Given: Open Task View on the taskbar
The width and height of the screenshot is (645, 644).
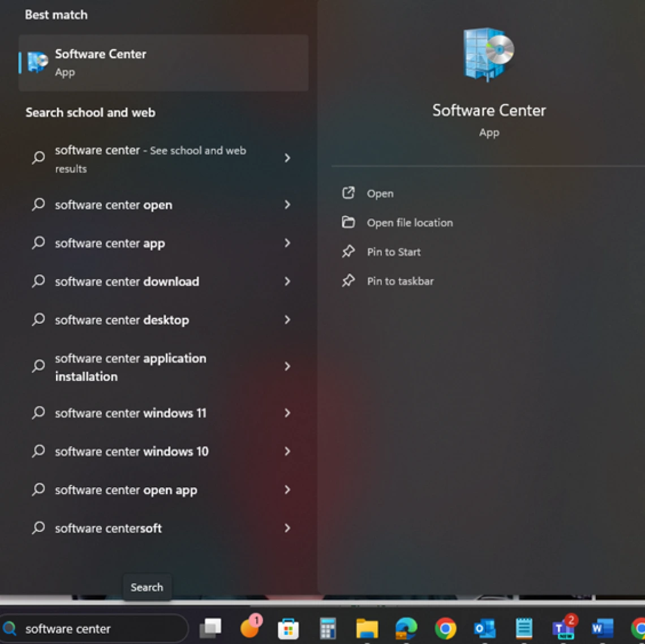Looking at the screenshot, I should [x=210, y=628].
